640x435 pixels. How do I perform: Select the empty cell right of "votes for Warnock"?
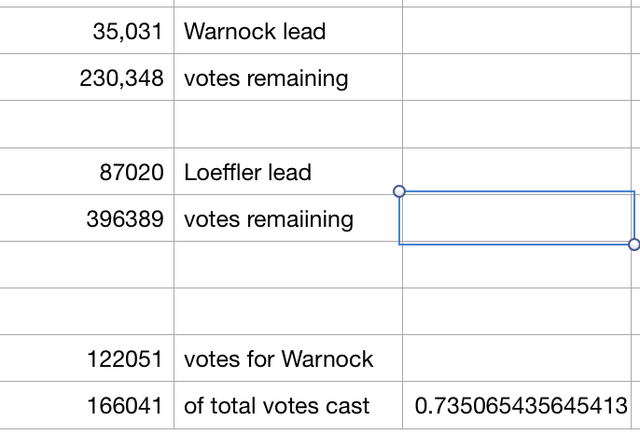coord(517,359)
